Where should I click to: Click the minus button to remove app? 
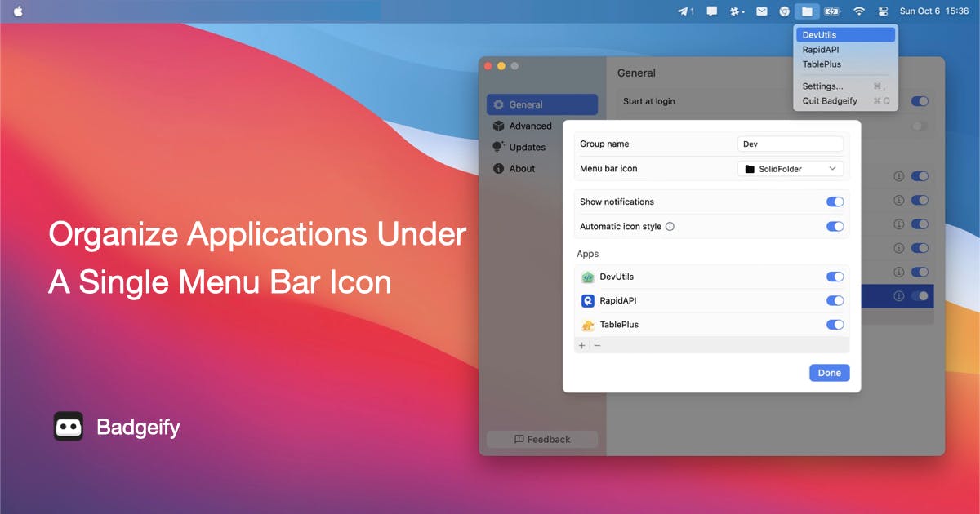597,346
